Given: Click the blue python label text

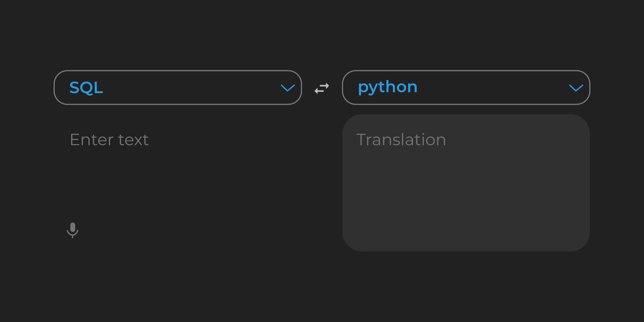Looking at the screenshot, I should point(387,87).
